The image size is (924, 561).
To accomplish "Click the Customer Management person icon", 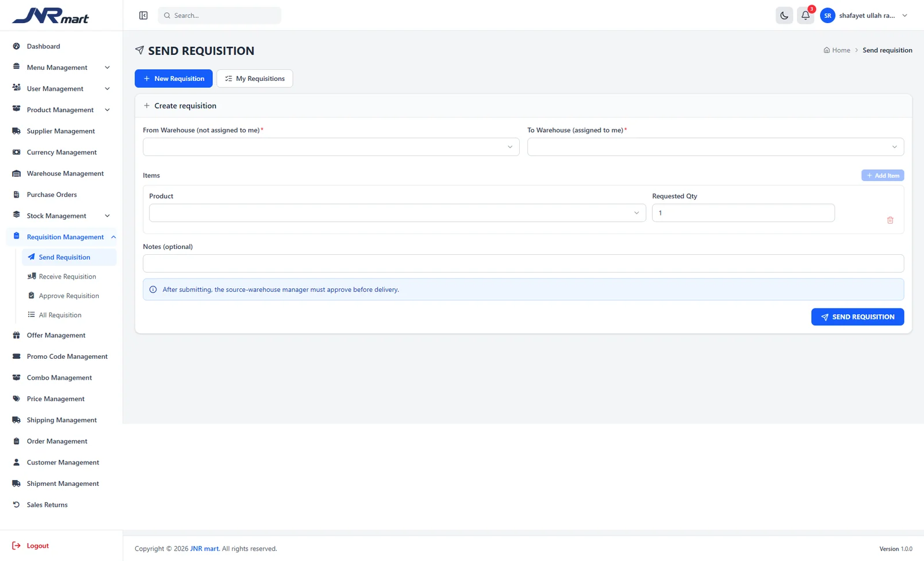I will [16, 462].
